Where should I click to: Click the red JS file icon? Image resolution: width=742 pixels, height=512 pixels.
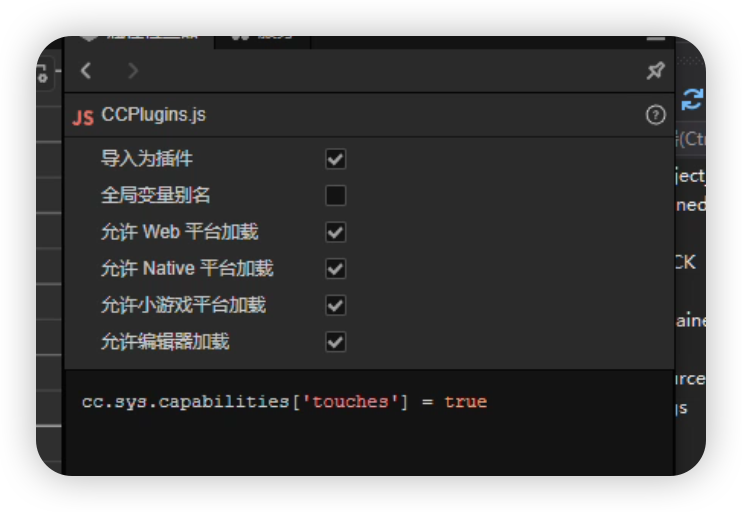pyautogui.click(x=83, y=116)
